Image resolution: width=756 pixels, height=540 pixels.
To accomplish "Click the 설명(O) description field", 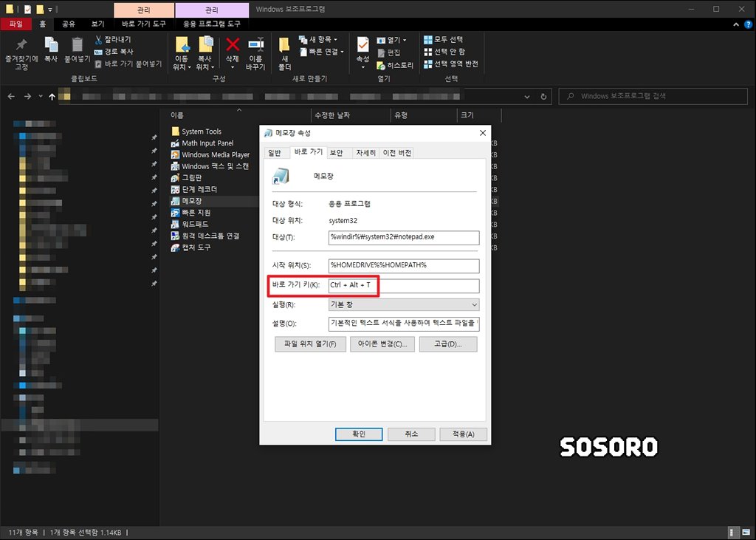I will pyautogui.click(x=404, y=324).
